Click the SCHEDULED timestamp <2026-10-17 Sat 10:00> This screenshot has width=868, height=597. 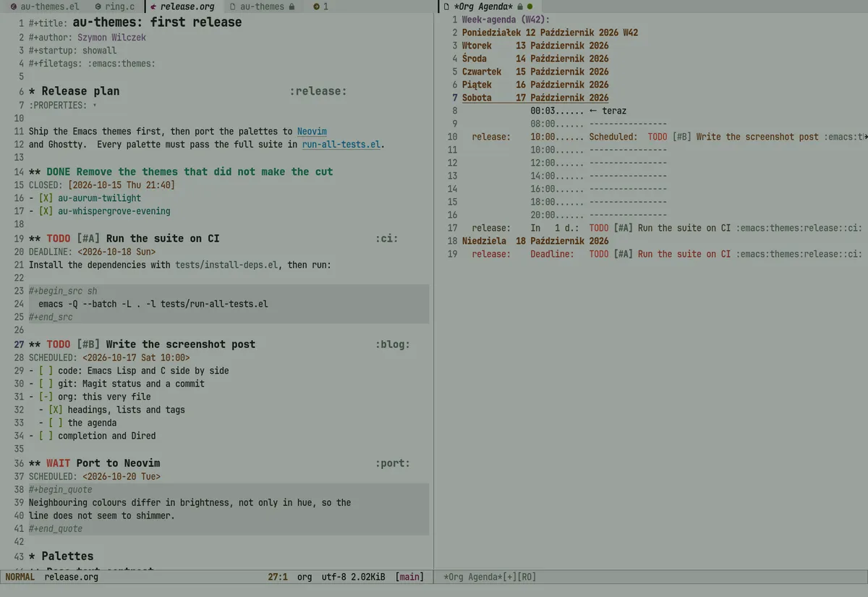click(x=136, y=357)
